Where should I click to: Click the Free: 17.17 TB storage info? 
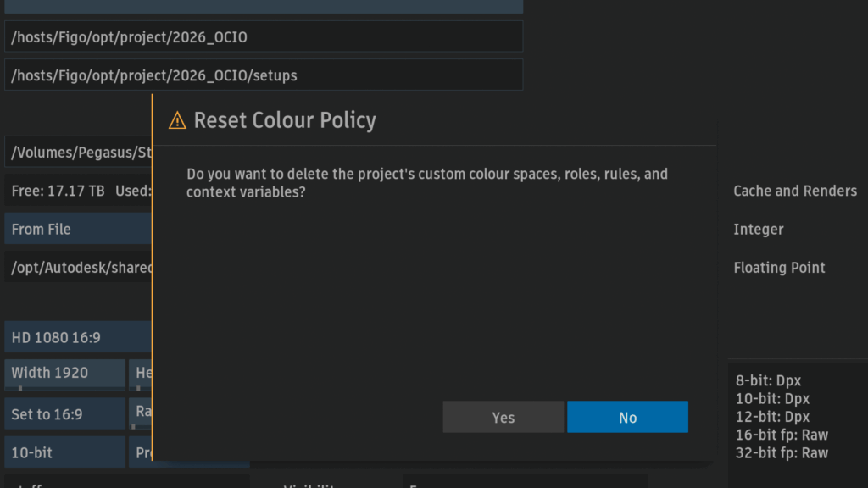point(58,191)
